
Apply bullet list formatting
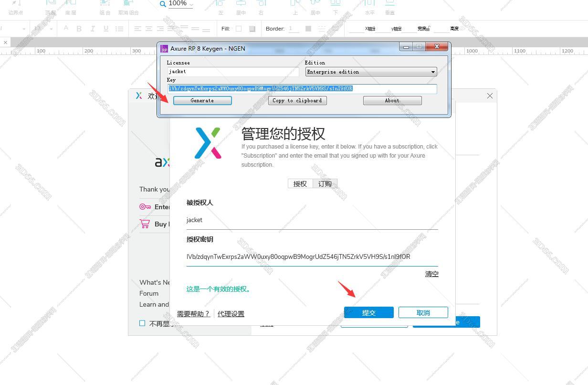pyautogui.click(x=119, y=29)
